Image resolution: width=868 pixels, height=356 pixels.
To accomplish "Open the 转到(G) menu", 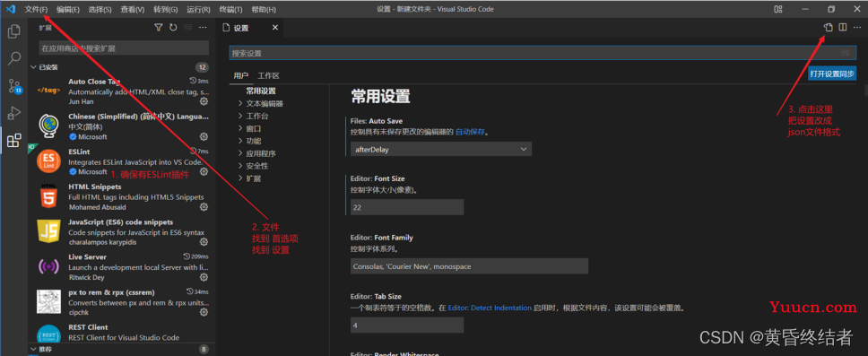I will point(166,9).
